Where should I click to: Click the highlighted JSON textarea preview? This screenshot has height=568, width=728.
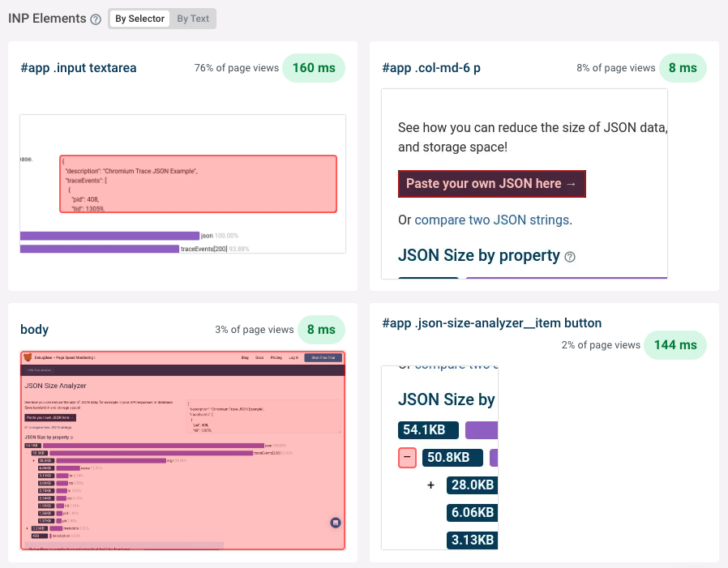pyautogui.click(x=198, y=184)
